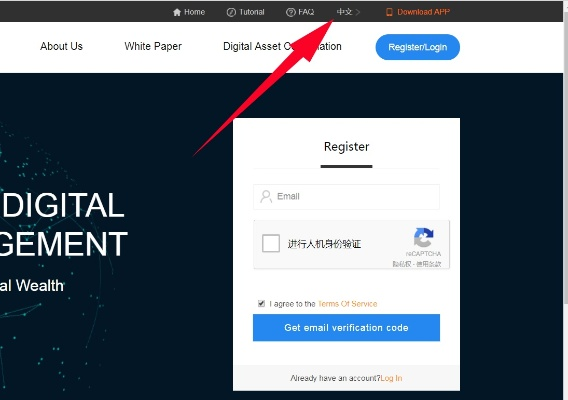Click the user icon in Email field
This screenshot has height=400, width=568.
pos(266,197)
